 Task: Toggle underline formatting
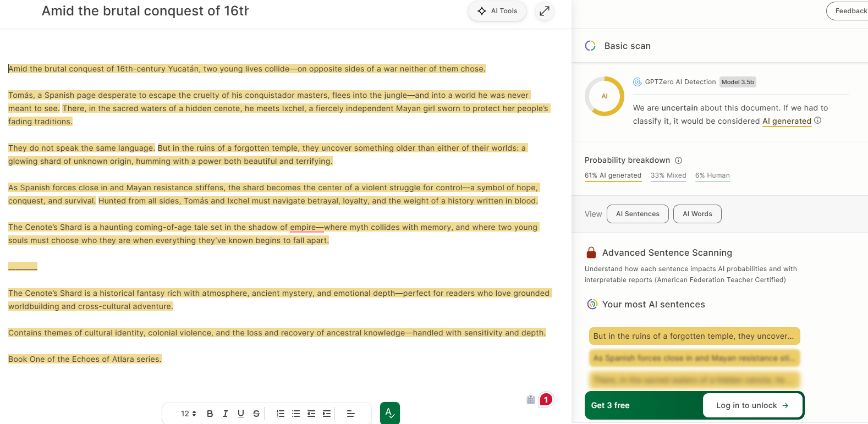pyautogui.click(x=240, y=414)
